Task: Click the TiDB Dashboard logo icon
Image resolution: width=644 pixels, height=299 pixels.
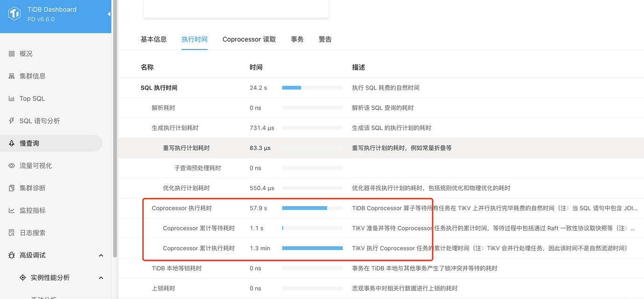Action: pos(15,14)
